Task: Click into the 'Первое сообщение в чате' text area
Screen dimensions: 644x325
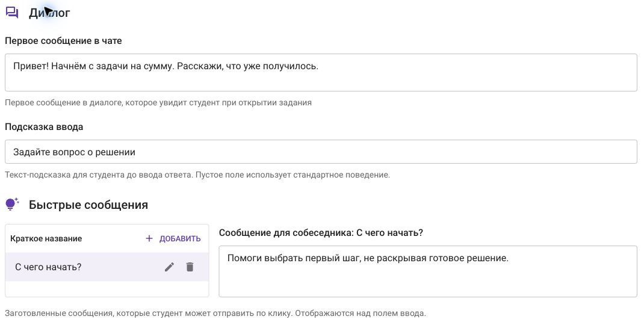Action: tap(321, 72)
